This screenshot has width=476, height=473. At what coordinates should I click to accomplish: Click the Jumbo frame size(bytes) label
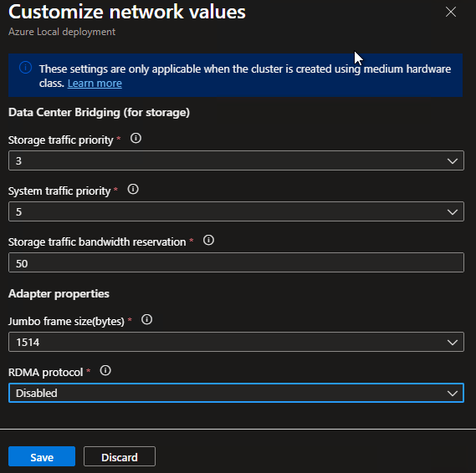click(66, 321)
